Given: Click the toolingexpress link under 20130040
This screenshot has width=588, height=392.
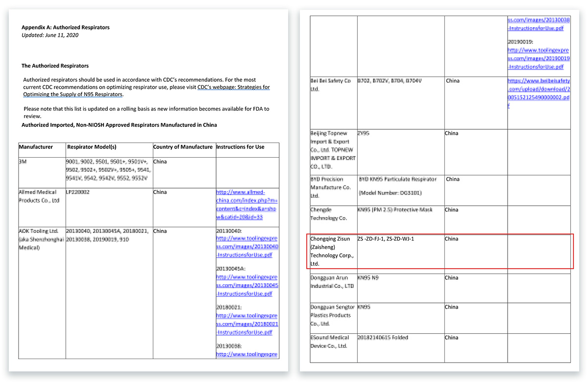Looking at the screenshot, I should click(247, 246).
